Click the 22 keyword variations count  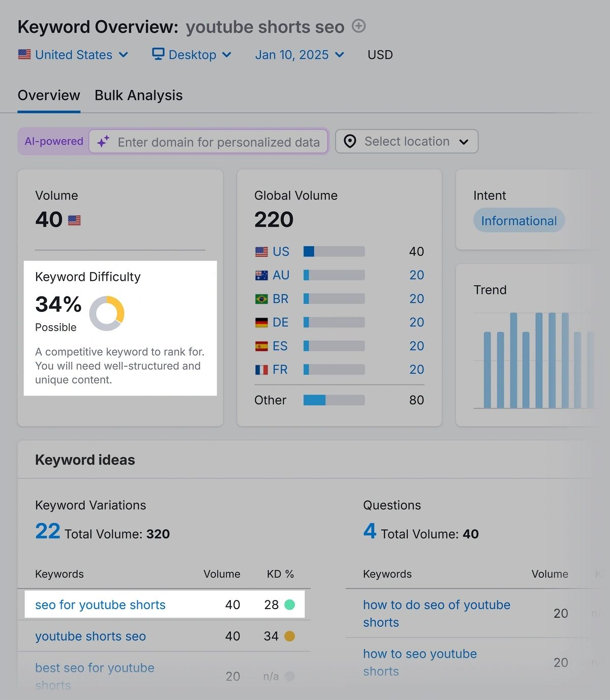[48, 531]
